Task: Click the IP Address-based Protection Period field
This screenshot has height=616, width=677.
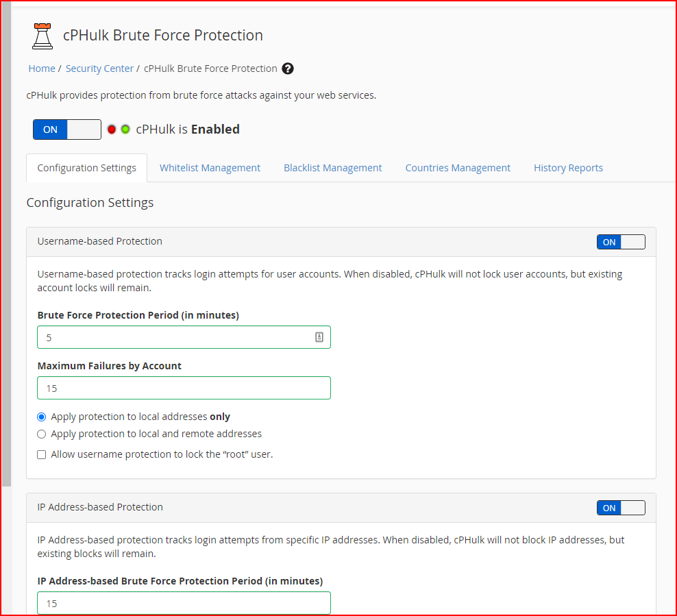Action: pyautogui.click(x=184, y=603)
